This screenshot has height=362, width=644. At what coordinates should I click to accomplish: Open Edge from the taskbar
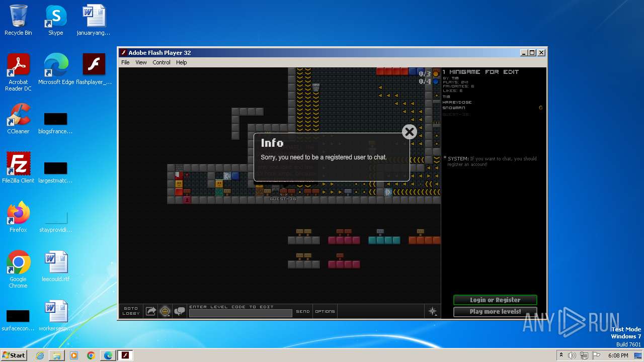(108, 355)
